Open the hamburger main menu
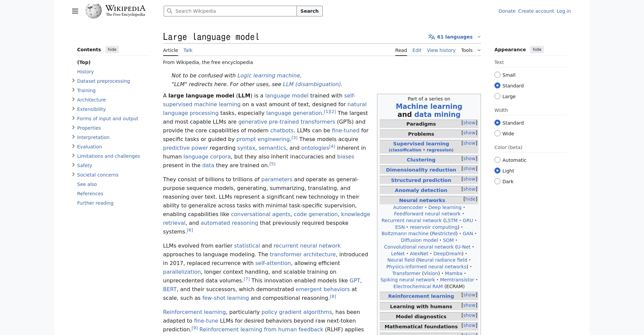This screenshot has height=335, width=644. click(75, 11)
